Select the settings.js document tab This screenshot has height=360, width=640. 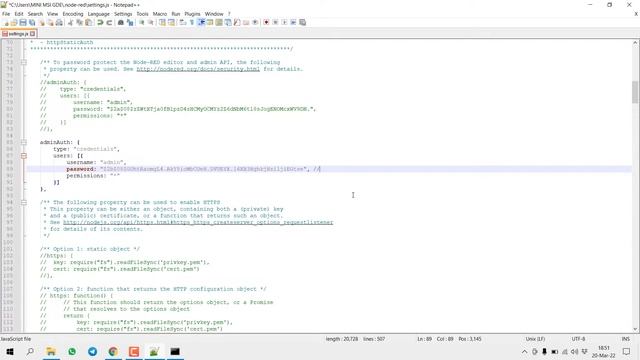point(19,34)
